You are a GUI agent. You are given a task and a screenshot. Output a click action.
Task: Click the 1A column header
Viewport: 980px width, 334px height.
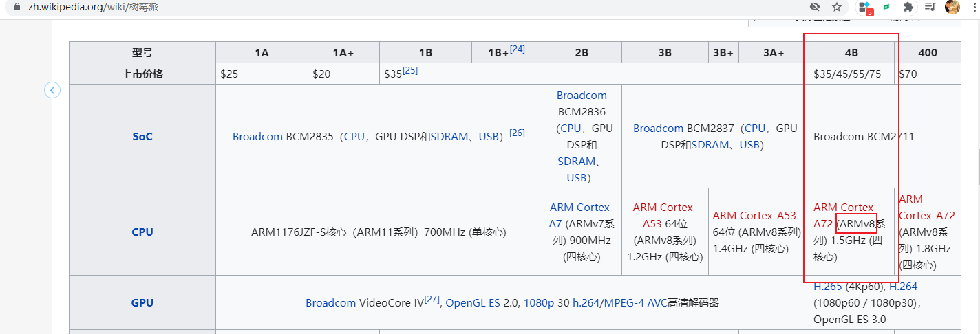(262, 52)
